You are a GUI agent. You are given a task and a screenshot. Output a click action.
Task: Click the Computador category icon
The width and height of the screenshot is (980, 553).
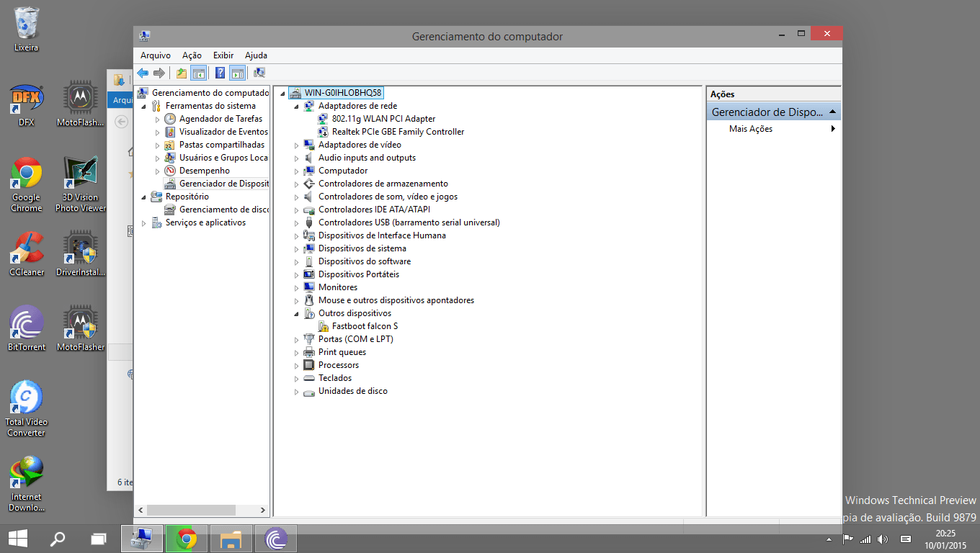[309, 171]
